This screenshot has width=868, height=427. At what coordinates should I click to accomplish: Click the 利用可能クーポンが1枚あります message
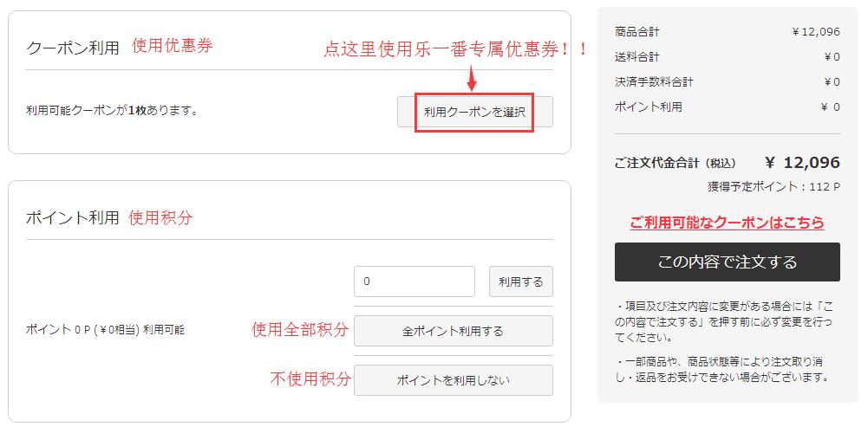pos(112,111)
